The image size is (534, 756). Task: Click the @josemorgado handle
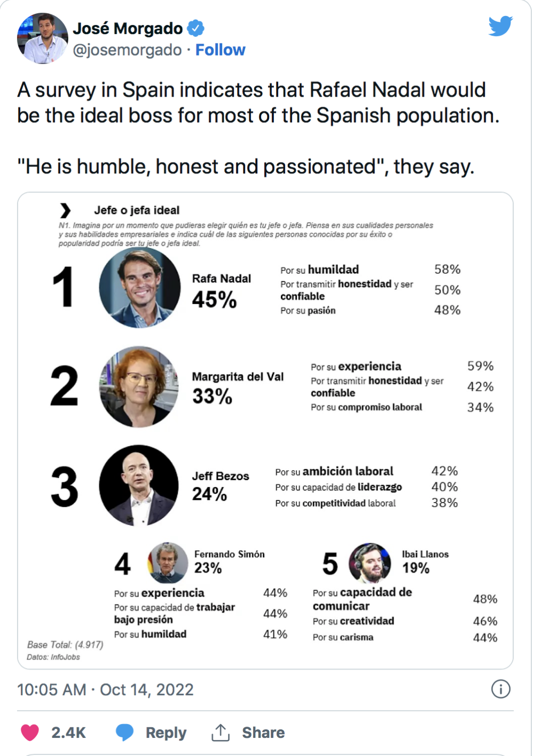pos(127,50)
